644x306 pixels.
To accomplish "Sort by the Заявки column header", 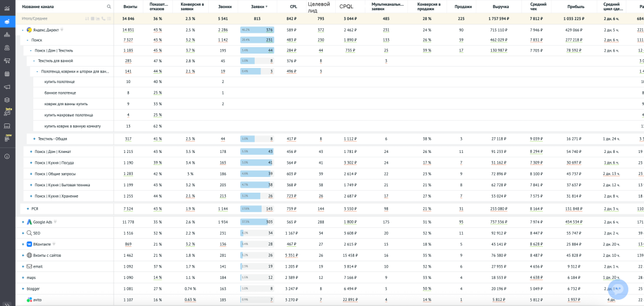I will coord(257,6).
